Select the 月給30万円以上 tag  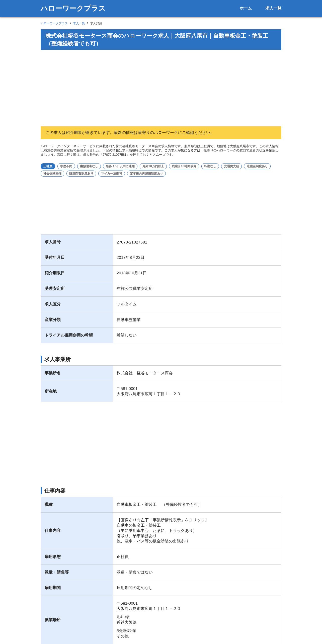[x=153, y=166]
